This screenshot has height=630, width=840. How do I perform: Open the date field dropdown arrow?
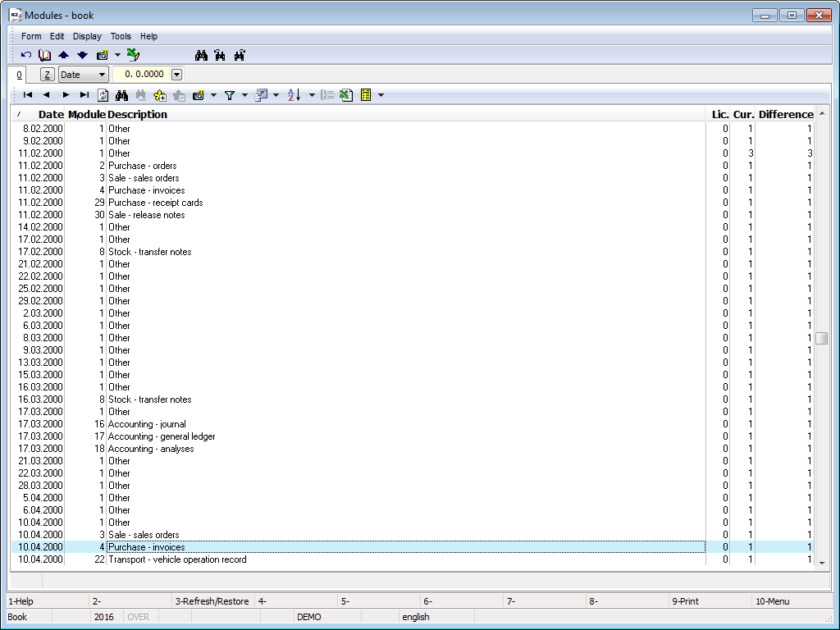click(177, 75)
